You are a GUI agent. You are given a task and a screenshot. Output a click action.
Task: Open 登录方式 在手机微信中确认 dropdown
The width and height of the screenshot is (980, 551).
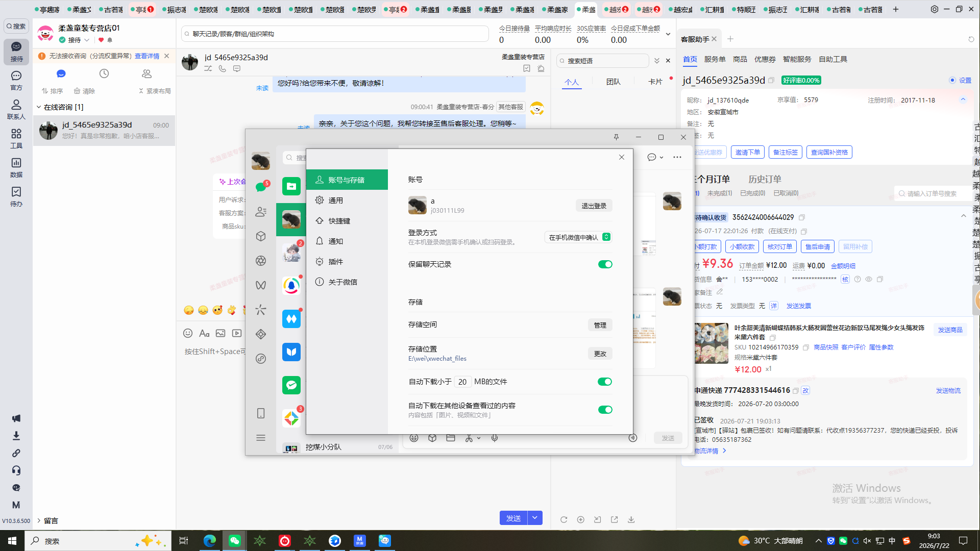(x=578, y=237)
